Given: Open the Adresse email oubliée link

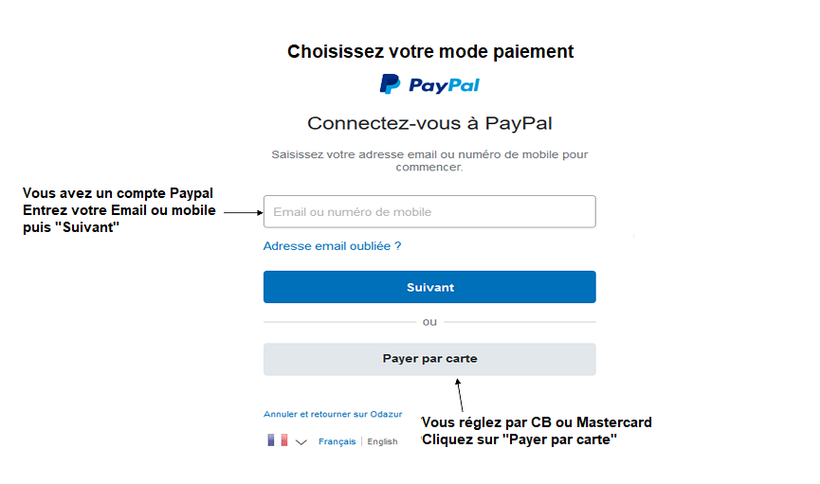Looking at the screenshot, I should click(332, 246).
